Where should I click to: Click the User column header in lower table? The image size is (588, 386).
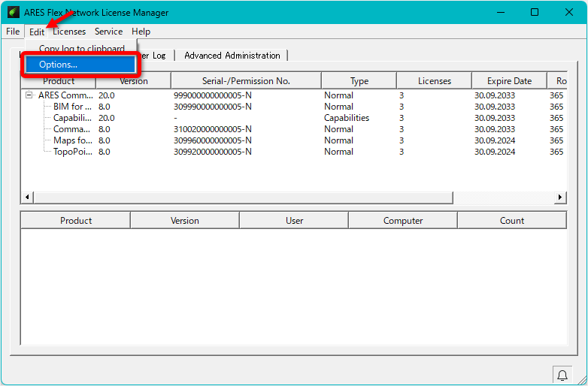point(294,221)
